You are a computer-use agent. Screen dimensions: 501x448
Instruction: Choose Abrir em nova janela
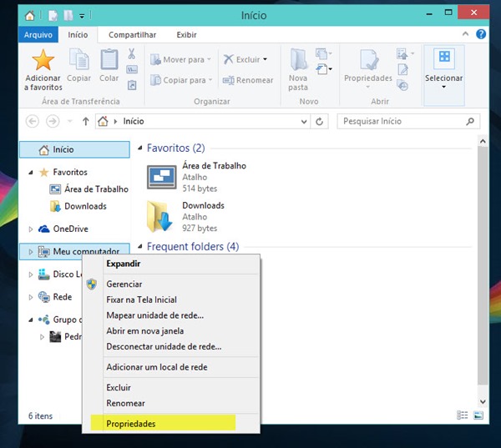[171, 331]
